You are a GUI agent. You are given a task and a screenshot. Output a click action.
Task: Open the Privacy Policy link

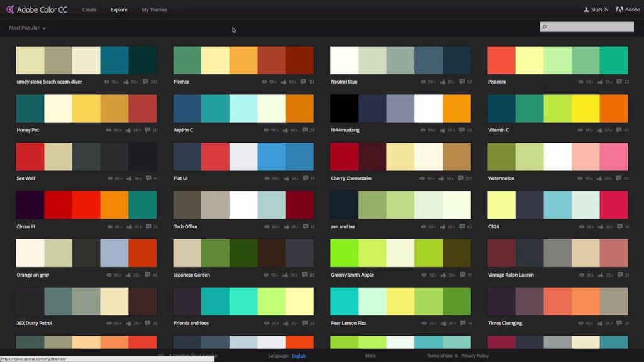pos(475,356)
